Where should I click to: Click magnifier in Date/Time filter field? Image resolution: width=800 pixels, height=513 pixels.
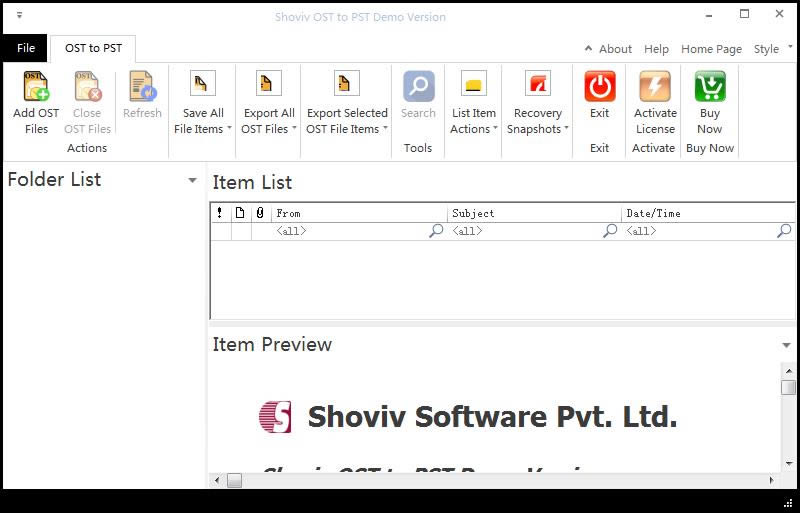784,231
